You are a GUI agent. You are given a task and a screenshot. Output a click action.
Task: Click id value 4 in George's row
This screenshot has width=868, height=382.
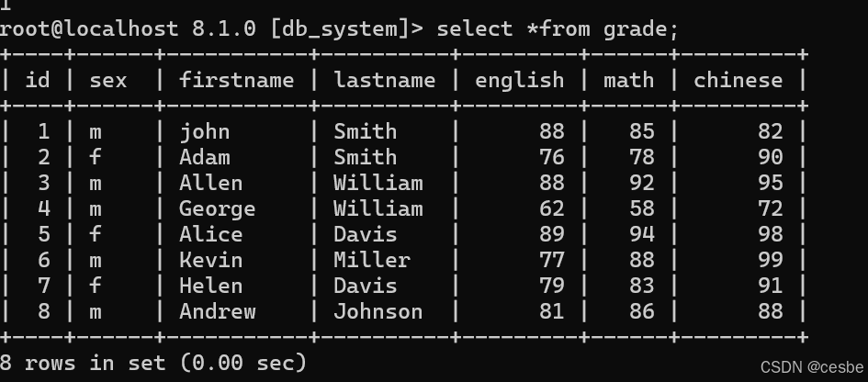click(44, 208)
